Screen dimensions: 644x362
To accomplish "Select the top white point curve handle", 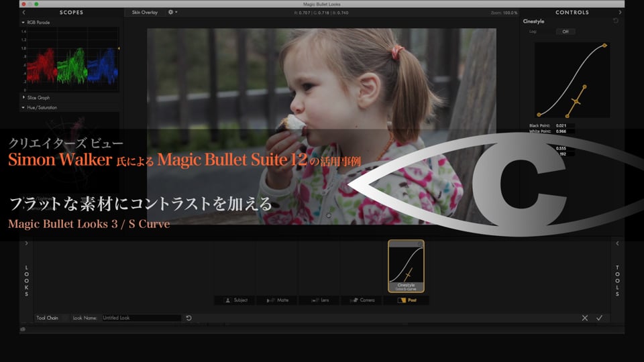I will [x=604, y=46].
